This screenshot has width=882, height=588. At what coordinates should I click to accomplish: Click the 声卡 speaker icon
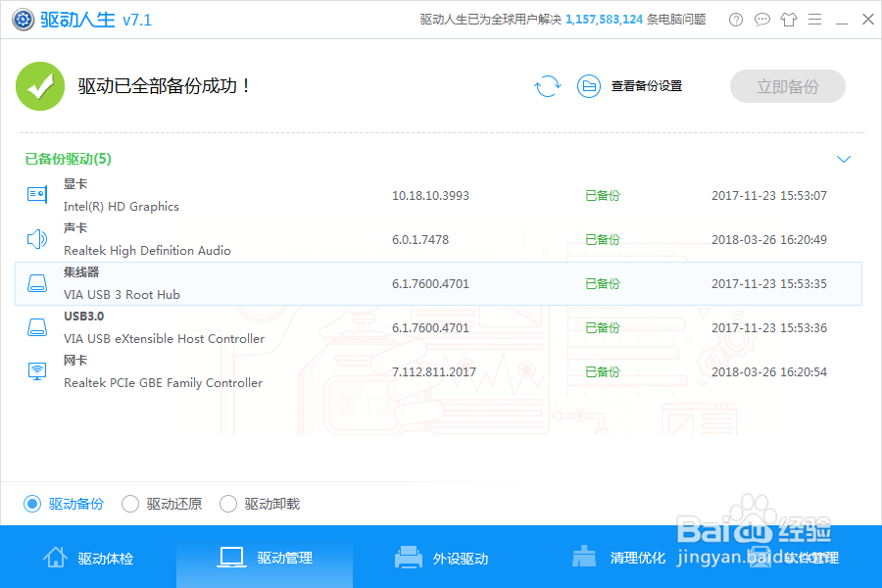[37, 239]
